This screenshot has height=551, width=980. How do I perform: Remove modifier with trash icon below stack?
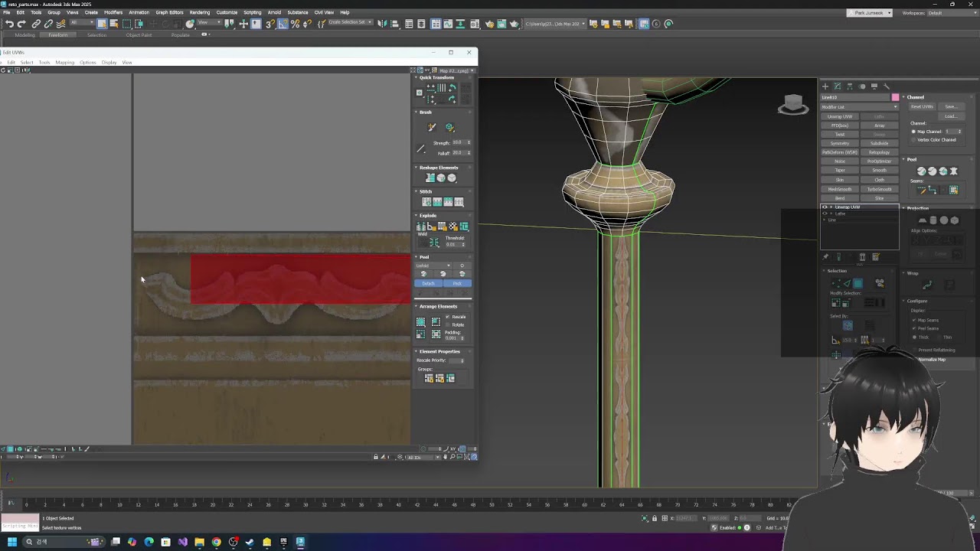[862, 257]
